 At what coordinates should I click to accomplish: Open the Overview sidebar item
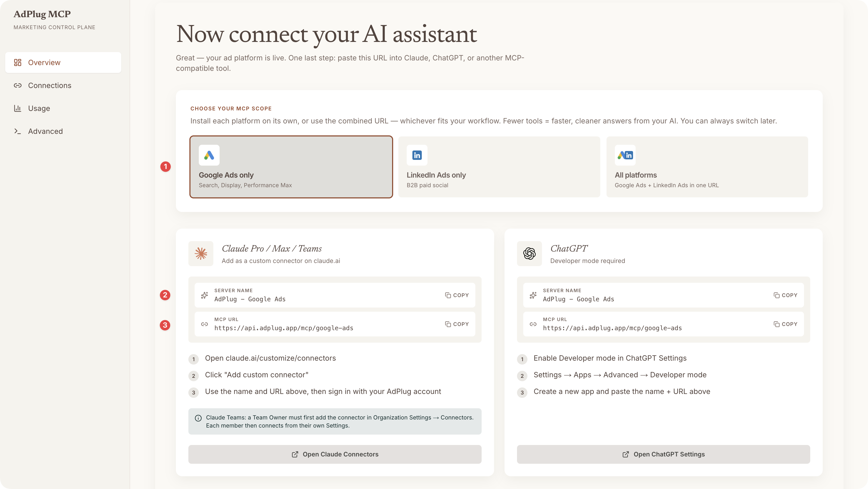(x=63, y=62)
